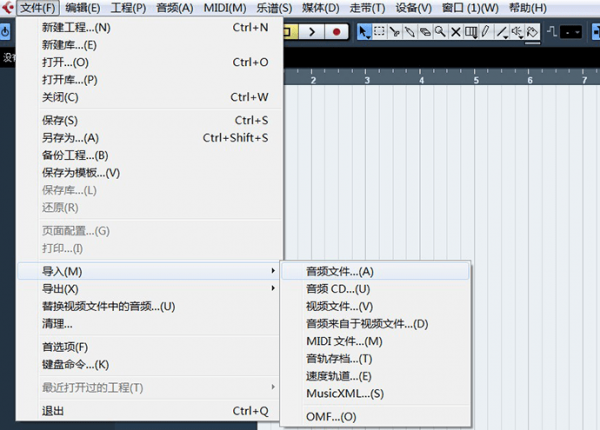
Task: Open the 音频(A) menu
Action: tap(174, 8)
